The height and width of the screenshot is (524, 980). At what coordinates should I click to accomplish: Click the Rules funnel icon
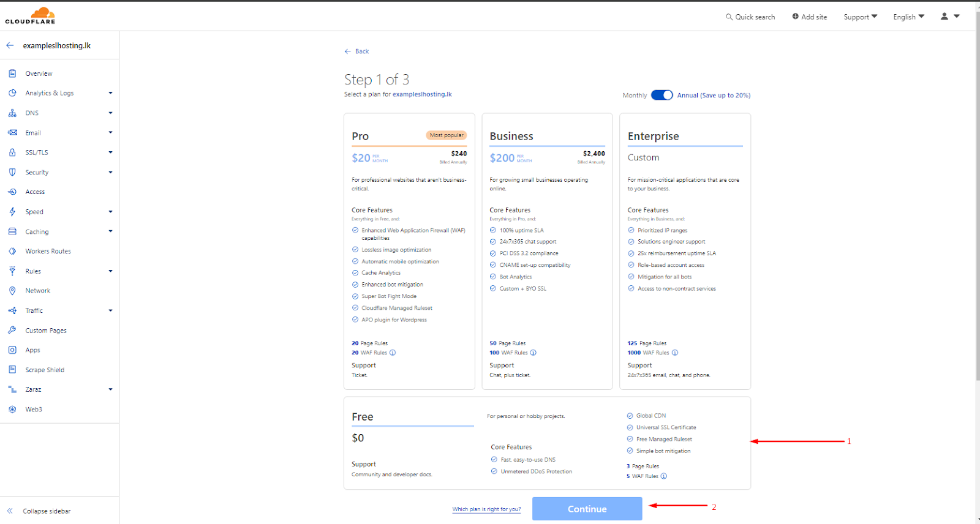12,271
